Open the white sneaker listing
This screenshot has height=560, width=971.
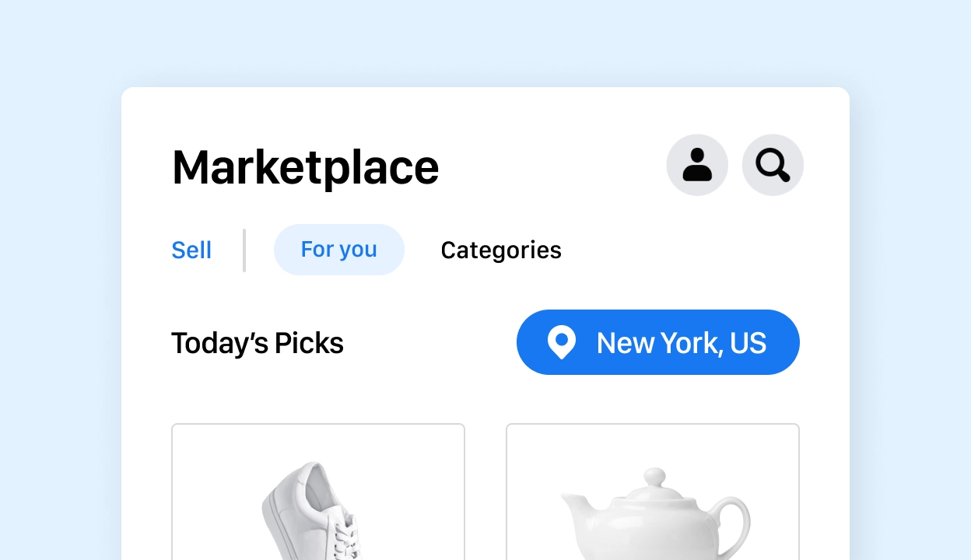(311, 509)
